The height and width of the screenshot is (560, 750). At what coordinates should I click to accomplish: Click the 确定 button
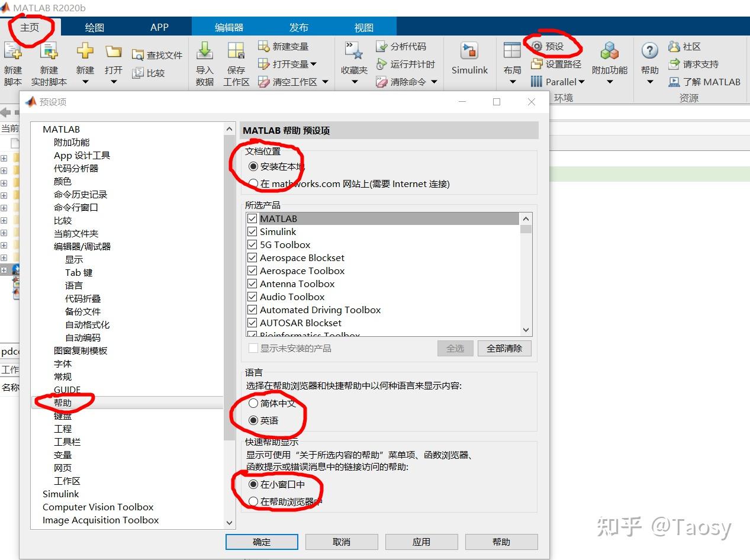point(262,542)
